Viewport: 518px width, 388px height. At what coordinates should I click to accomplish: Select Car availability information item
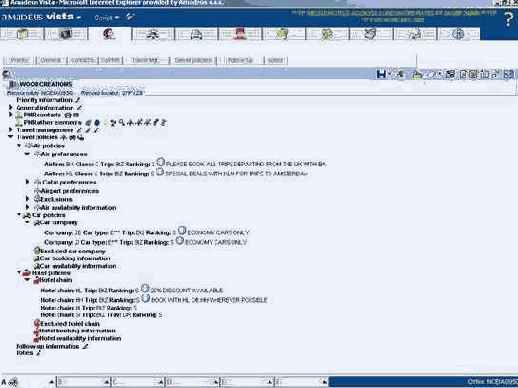[x=78, y=266]
